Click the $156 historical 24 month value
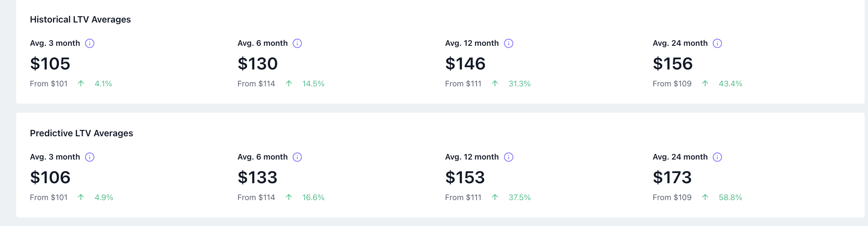Screen dimensions: 868x226 (673, 64)
